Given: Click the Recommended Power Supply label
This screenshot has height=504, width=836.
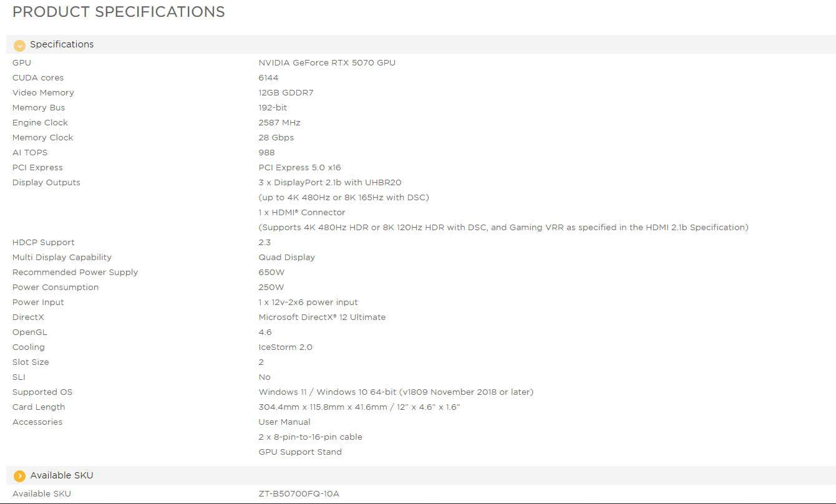Looking at the screenshot, I should click(x=75, y=272).
